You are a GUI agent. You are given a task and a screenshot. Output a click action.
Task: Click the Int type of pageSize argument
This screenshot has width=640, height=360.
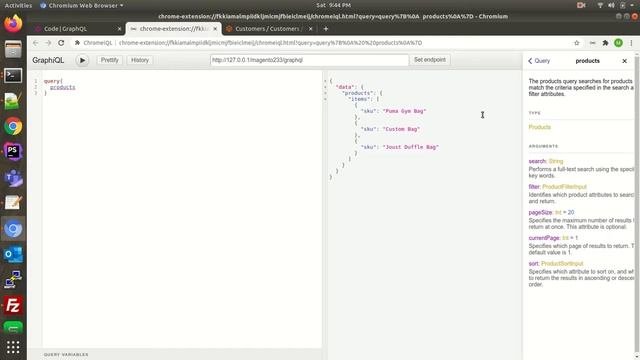click(558, 212)
